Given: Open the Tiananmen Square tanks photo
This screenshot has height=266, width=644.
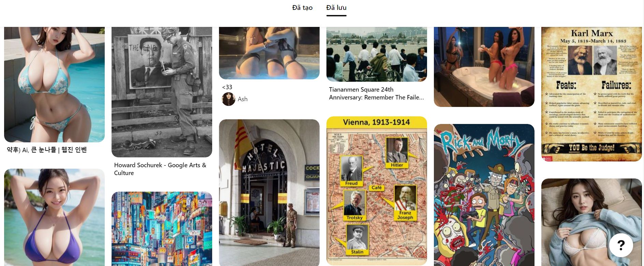Looking at the screenshot, I should [377, 54].
